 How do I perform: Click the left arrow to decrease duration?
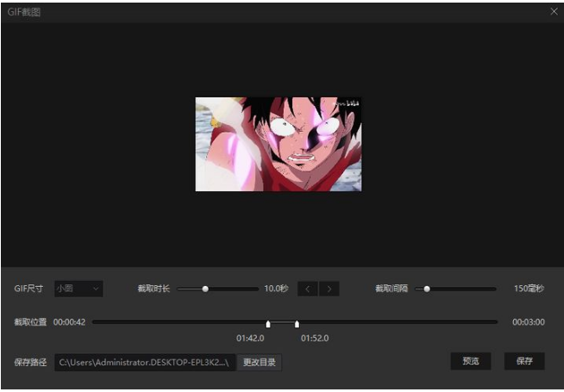pos(308,289)
